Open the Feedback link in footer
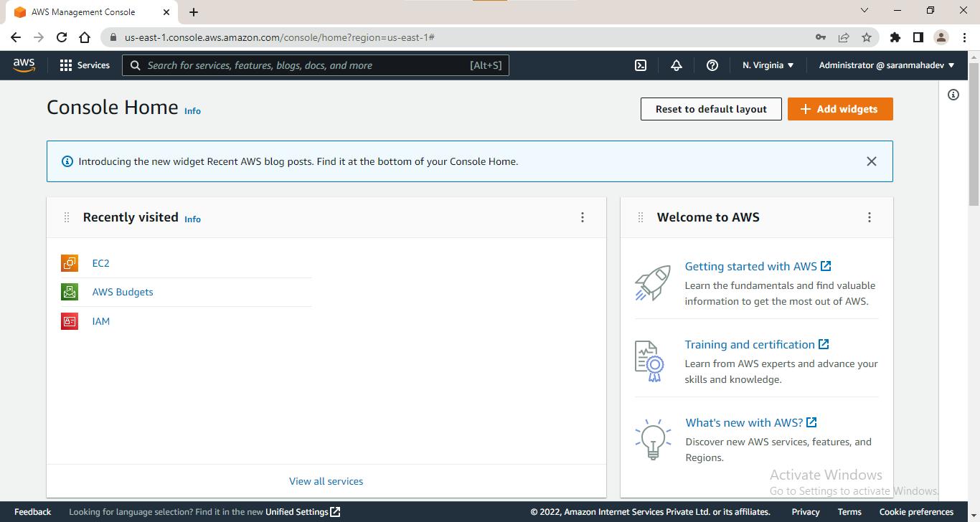This screenshot has width=980, height=522. coord(32,512)
